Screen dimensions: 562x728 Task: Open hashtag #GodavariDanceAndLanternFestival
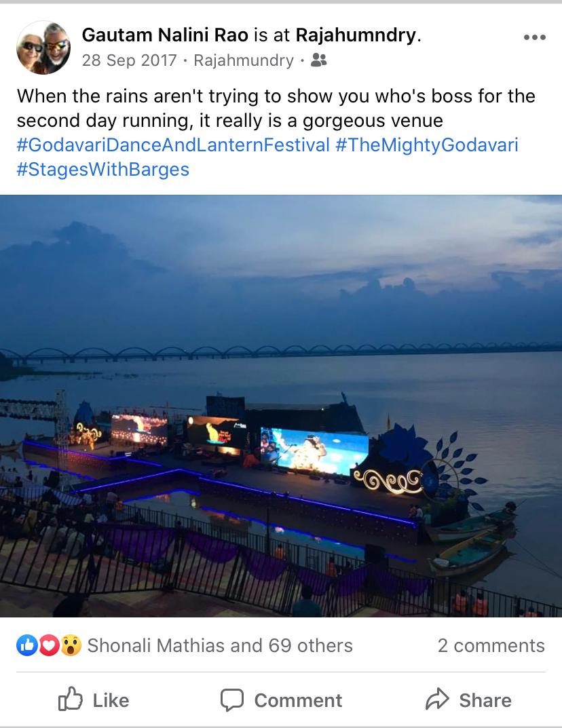pos(173,145)
